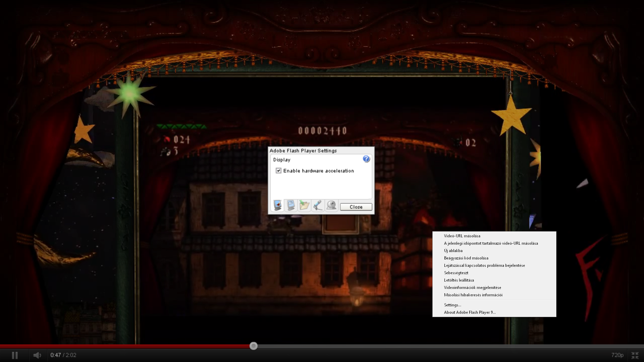Select Másolási hibakeresés információi

(x=494, y=295)
